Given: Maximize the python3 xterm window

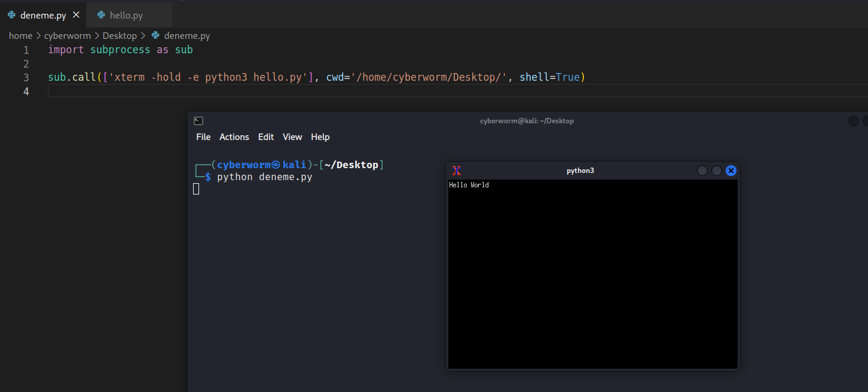Looking at the screenshot, I should coord(717,171).
